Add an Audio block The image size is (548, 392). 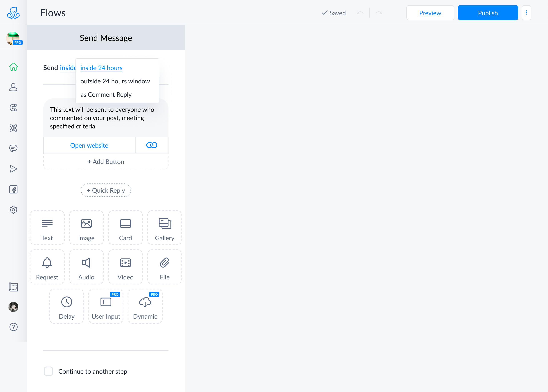coord(86,267)
